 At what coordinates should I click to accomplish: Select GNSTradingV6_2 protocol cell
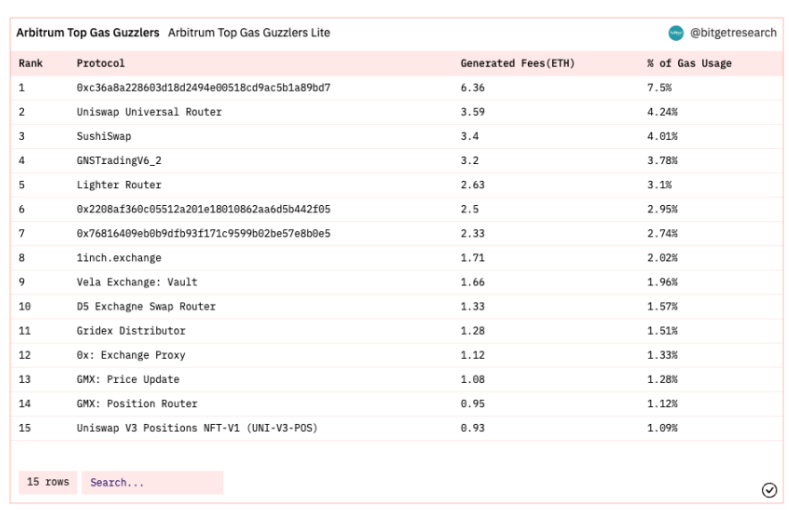click(119, 160)
